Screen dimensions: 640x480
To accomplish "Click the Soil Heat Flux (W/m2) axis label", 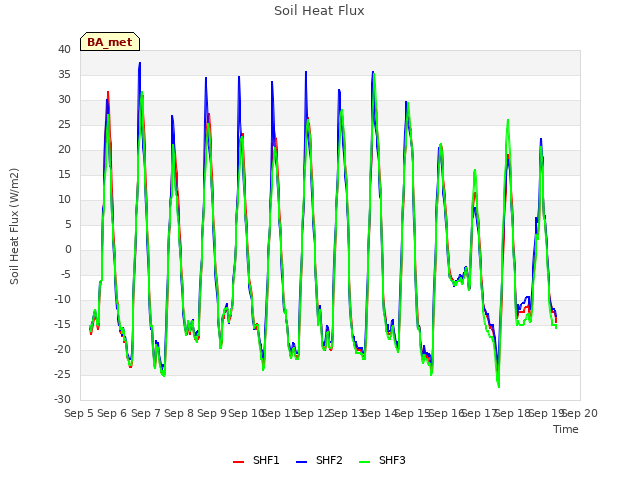I will pos(14,226).
